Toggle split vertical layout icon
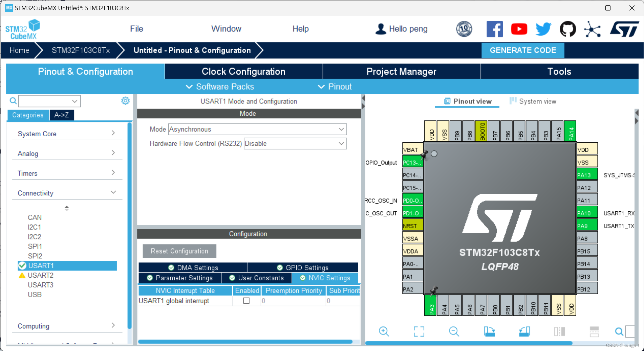Viewport: 644px width, 351px height. pyautogui.click(x=559, y=331)
